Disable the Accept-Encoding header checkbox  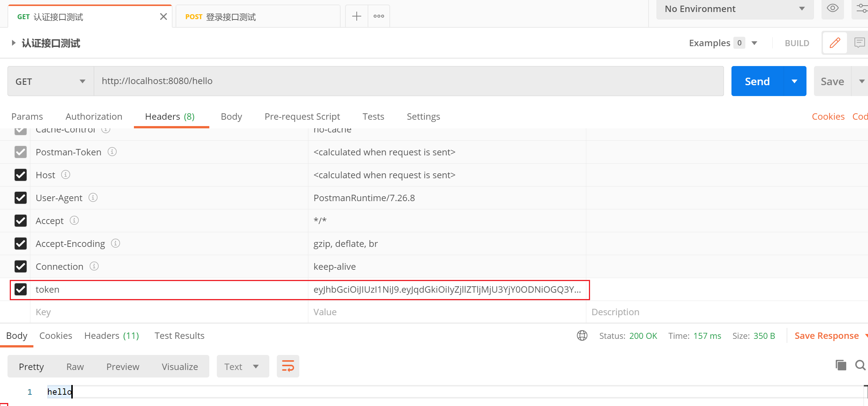point(21,244)
